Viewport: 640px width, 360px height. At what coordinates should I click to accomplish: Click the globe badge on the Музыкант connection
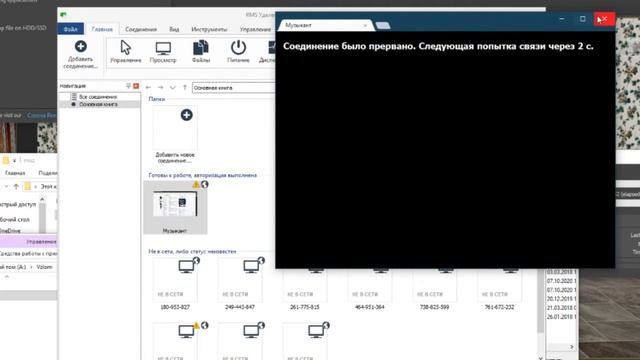coord(204,184)
